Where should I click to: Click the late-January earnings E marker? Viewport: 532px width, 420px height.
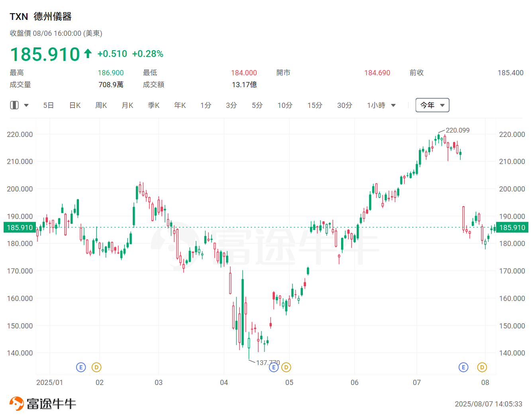[x=81, y=367]
